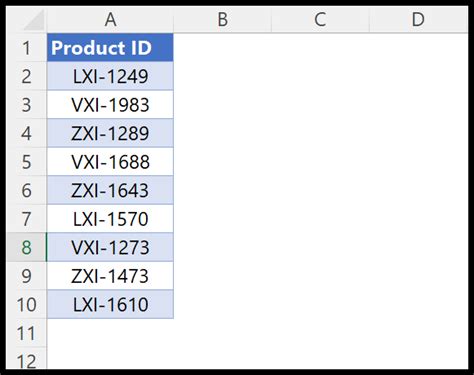
Task: Select cell containing ZXI-1289
Action: click(110, 133)
